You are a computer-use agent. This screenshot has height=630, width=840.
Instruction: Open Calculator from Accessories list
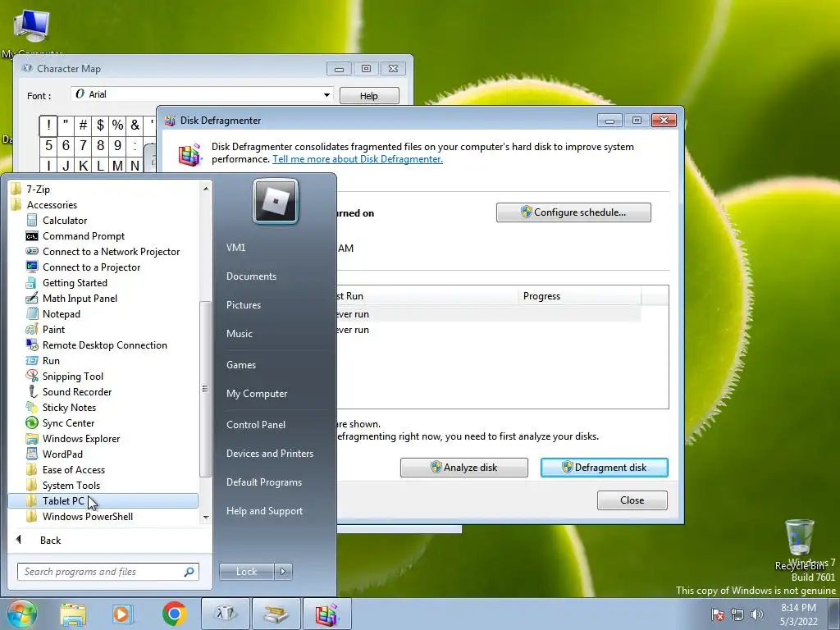(65, 220)
